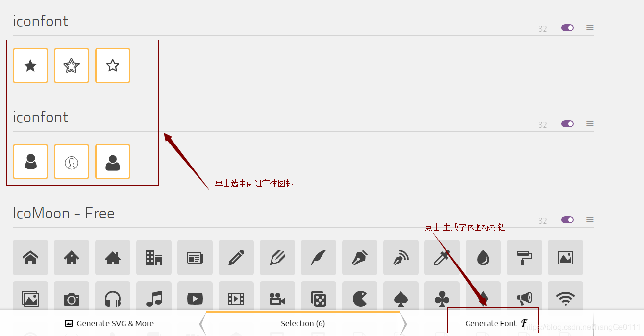Pick the wifi connection icon
Viewport: 644px width, 336px height.
coord(566,298)
